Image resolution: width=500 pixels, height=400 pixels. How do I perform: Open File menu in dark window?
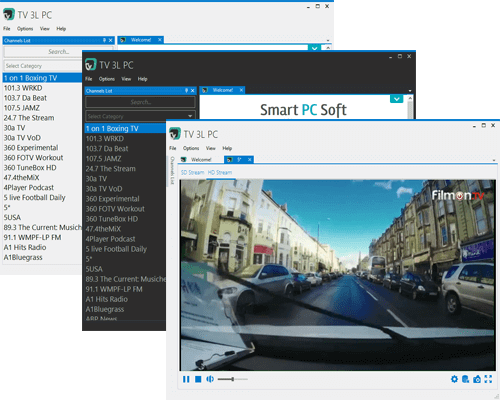click(88, 79)
